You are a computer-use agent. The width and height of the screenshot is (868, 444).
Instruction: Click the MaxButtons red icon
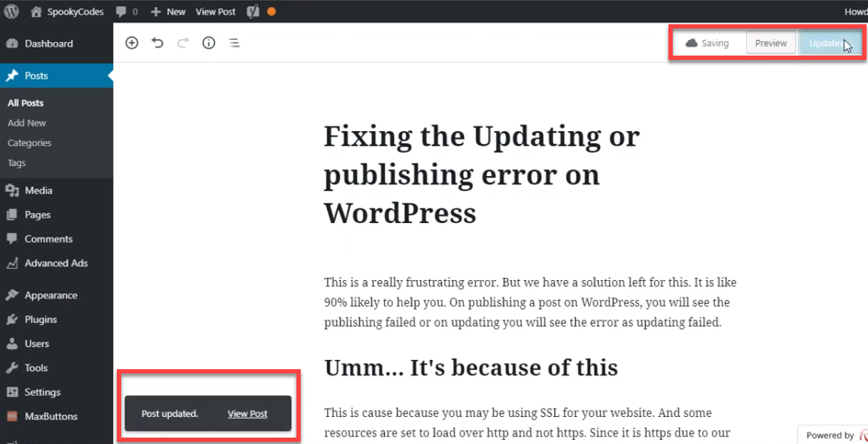pyautogui.click(x=12, y=416)
